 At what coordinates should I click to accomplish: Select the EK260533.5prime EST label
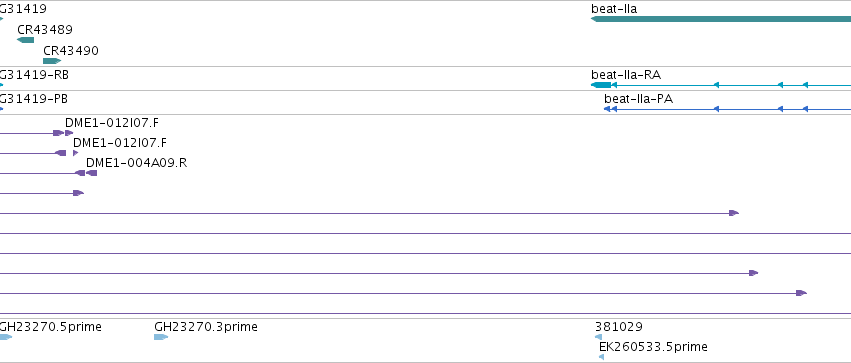pyautogui.click(x=653, y=347)
